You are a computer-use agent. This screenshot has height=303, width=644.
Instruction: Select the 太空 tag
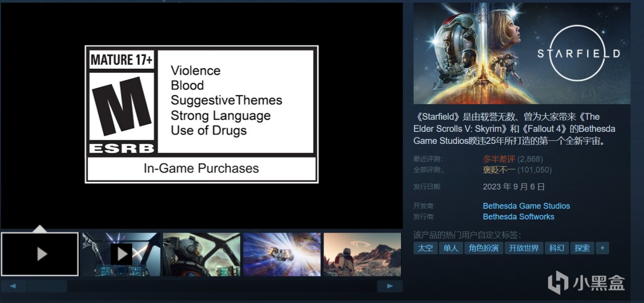click(425, 248)
